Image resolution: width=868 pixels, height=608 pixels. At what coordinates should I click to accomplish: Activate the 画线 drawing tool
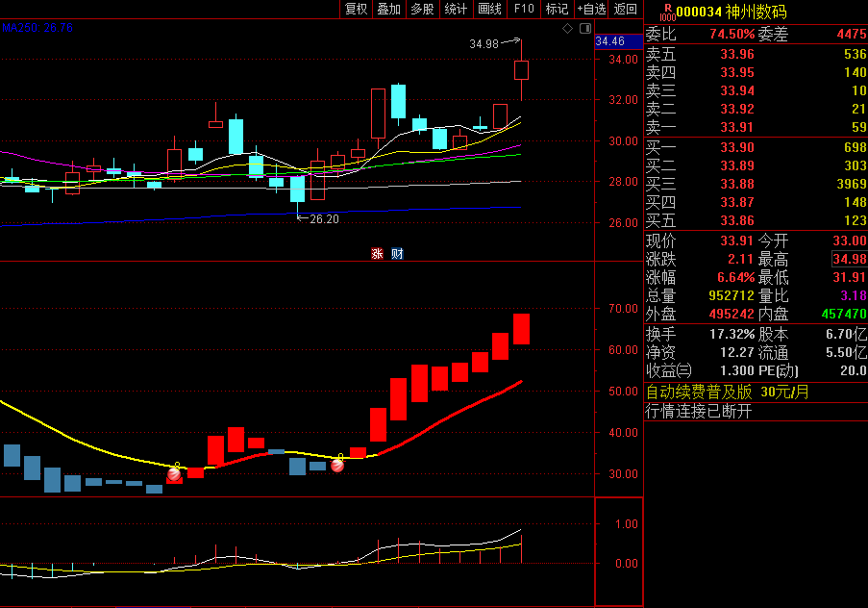490,9
